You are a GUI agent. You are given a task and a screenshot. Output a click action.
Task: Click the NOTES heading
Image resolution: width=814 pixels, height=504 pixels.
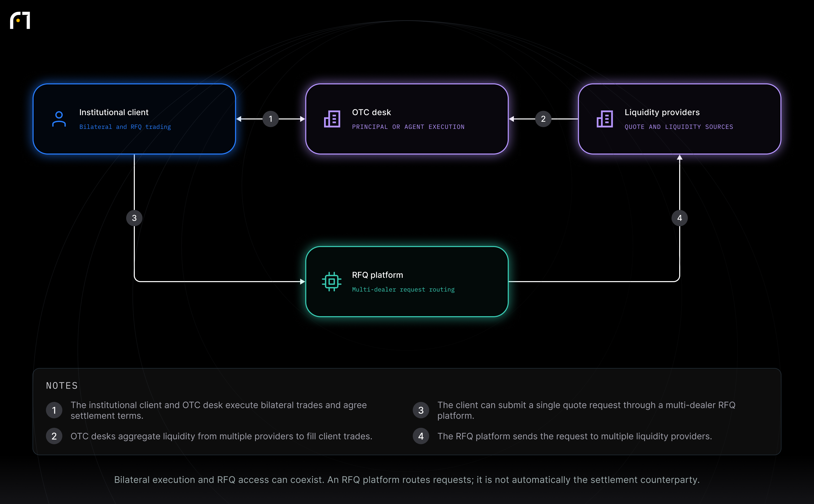click(62, 386)
